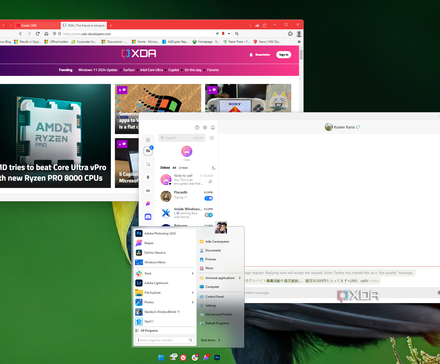440x364 pixels.
Task: Expand the Photos submenu arrow
Action: (192, 302)
